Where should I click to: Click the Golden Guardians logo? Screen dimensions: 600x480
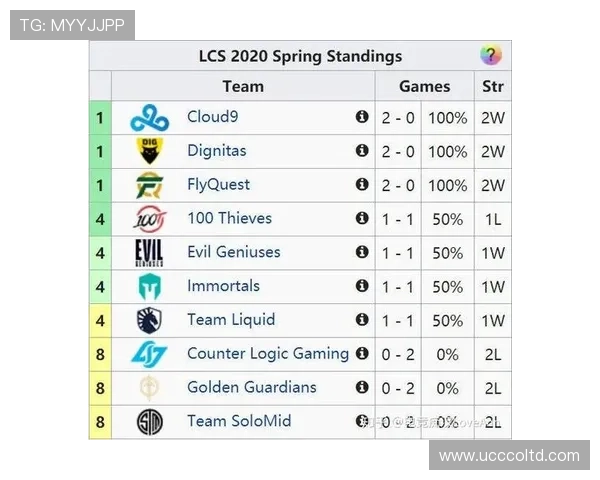[149, 388]
